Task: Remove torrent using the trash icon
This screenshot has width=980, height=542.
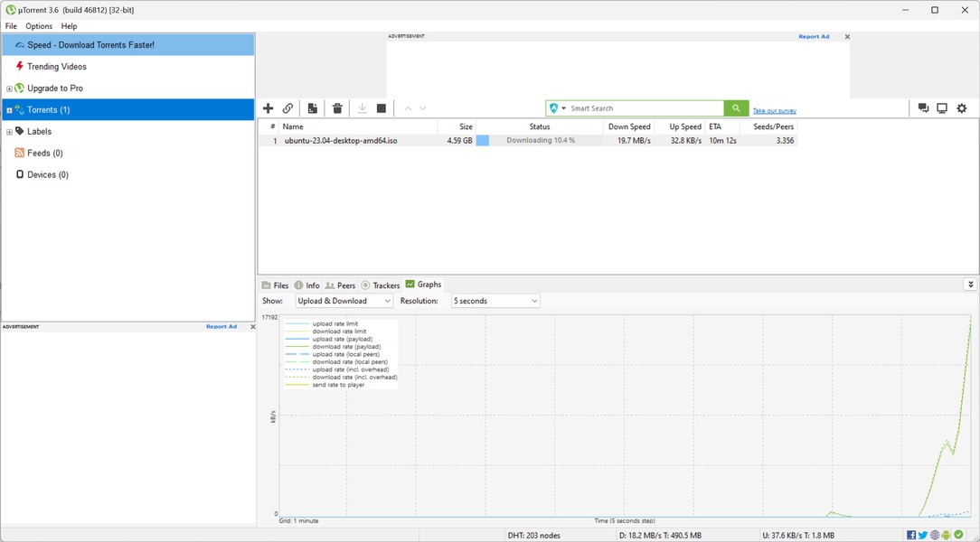Action: pyautogui.click(x=337, y=108)
